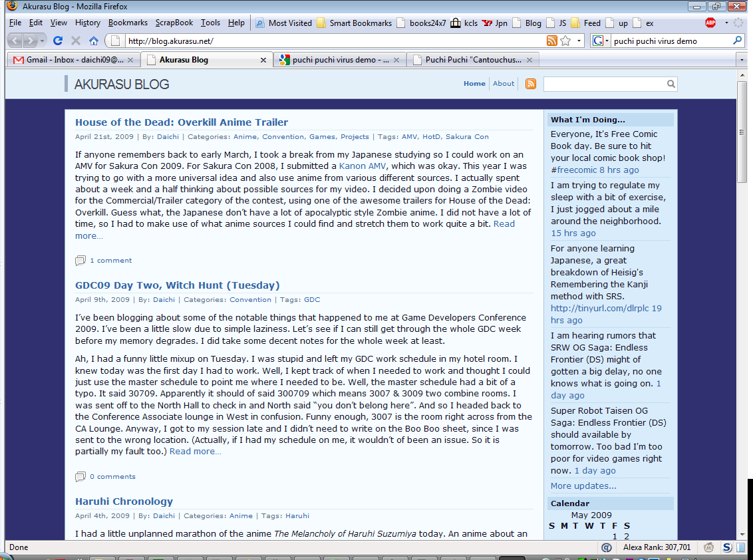Click the search magnifier in blog header
This screenshot has width=753, height=560.
point(671,84)
